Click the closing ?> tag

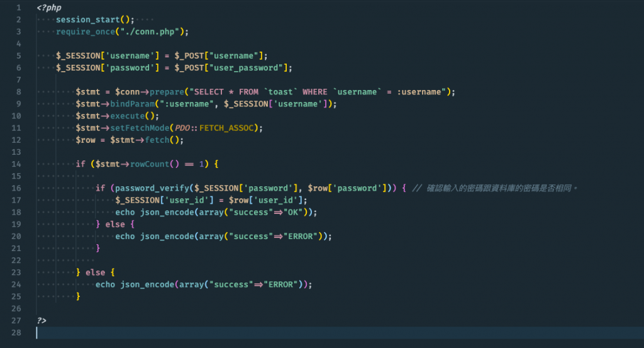pos(42,321)
